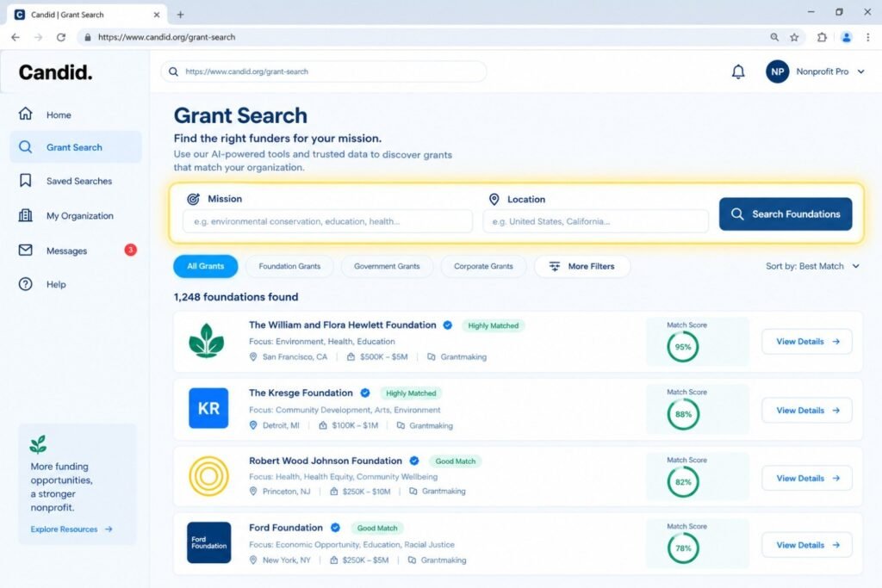
Task: Open The Kresge Foundation title
Action: click(x=301, y=393)
